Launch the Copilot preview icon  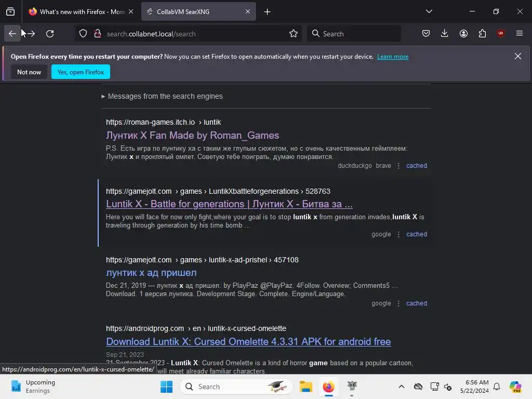(x=515, y=387)
